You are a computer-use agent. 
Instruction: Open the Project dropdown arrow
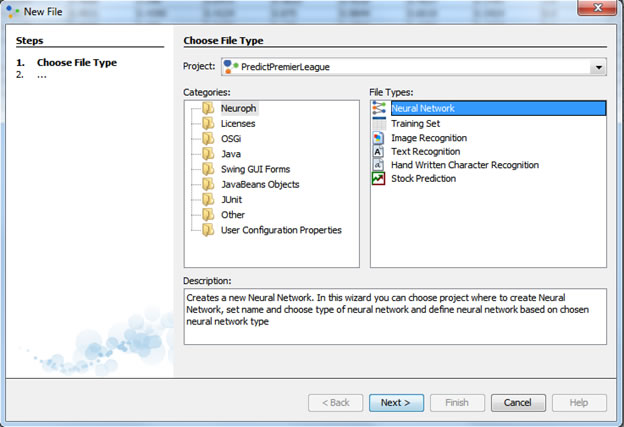tap(598, 67)
